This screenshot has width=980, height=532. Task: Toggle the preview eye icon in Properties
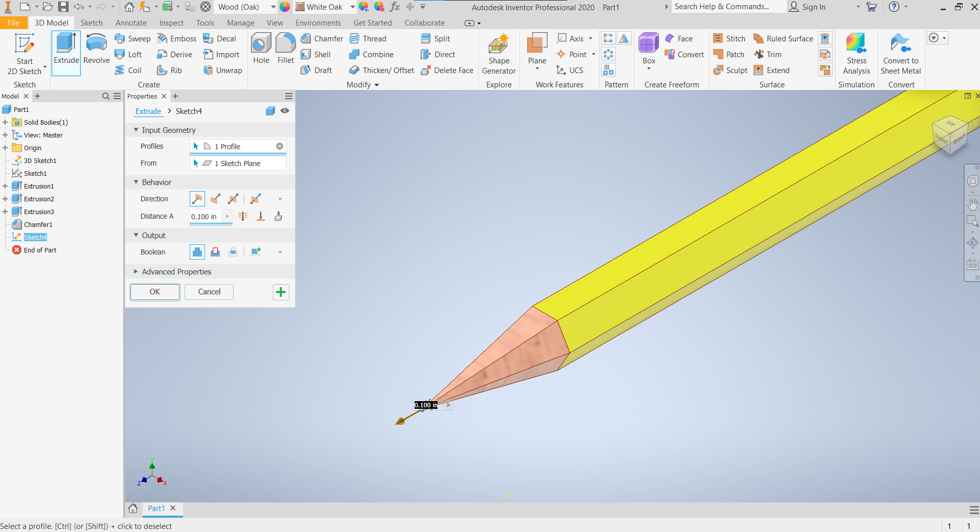(x=285, y=111)
